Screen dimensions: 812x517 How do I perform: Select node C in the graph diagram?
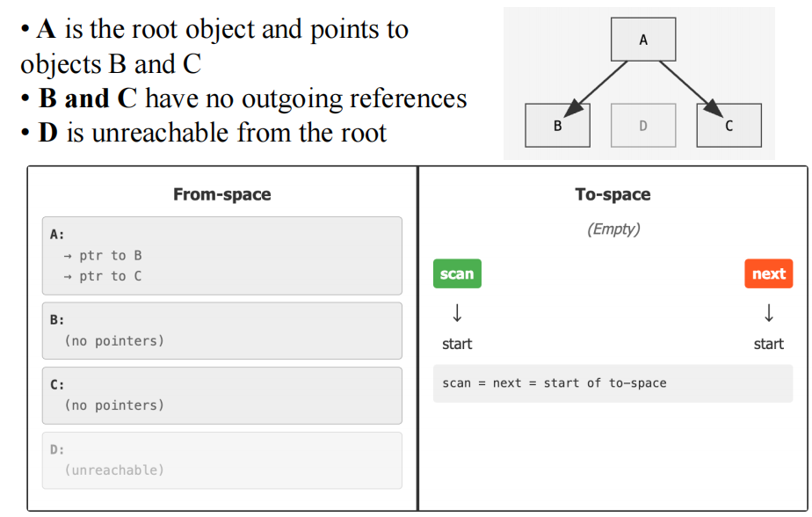click(x=729, y=126)
